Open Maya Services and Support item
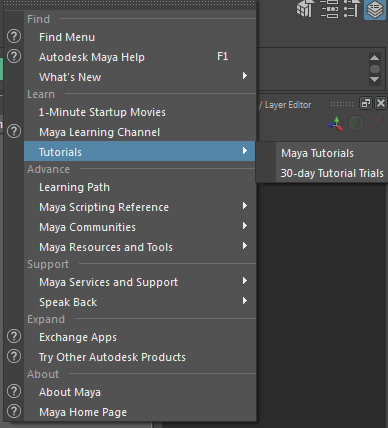Screen dimensions: 388x428 [x=140, y=282]
